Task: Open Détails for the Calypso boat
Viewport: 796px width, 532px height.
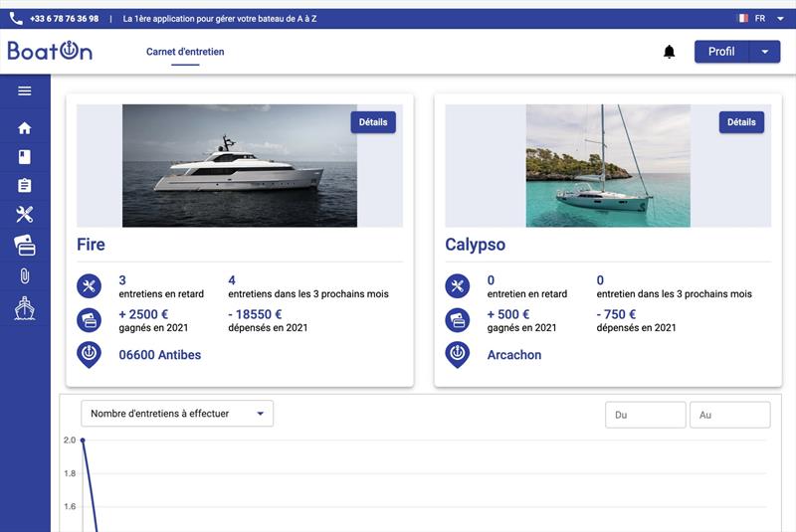Action: point(741,122)
